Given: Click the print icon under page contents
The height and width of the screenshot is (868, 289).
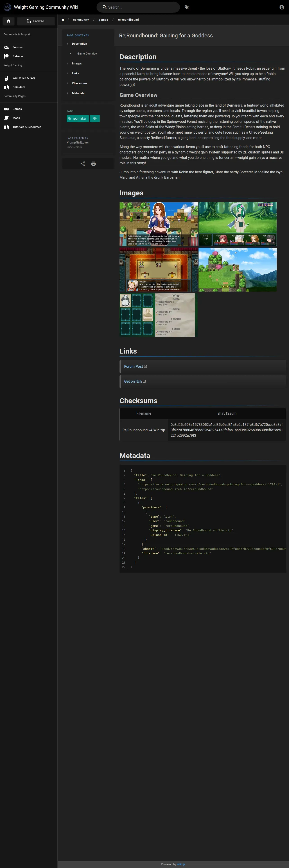Looking at the screenshot, I should [x=94, y=164].
